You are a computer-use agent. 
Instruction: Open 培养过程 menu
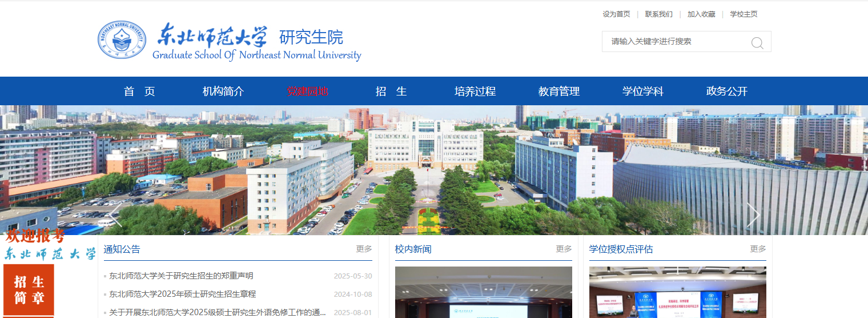point(475,91)
